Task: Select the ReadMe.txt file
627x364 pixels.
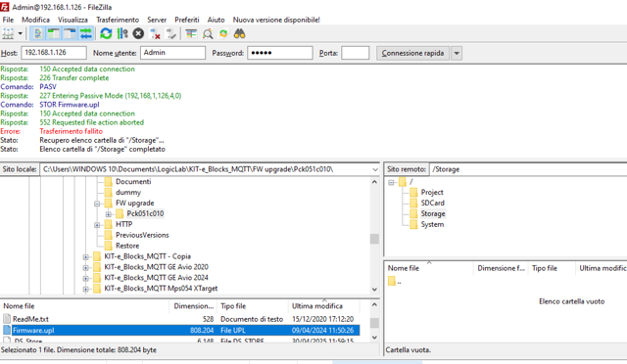Action: coord(180,319)
